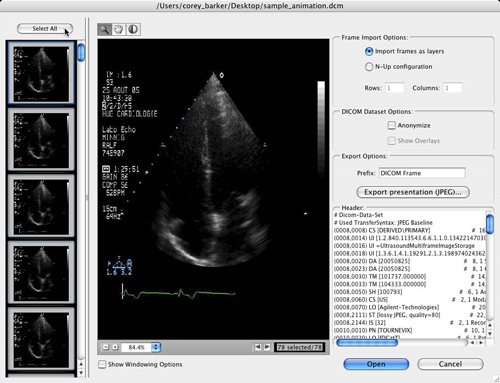Click Header horizontal scroll right arrow
500x383 pixels.
point(481,343)
